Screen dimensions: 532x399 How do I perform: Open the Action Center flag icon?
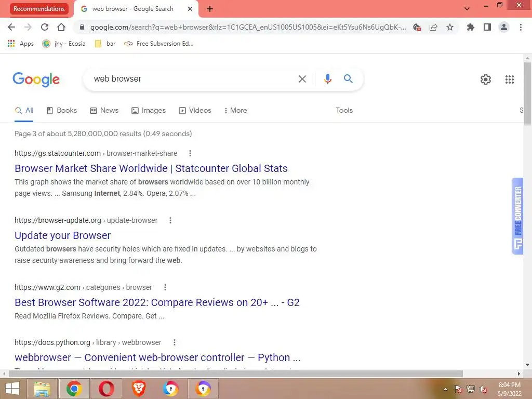pos(458,389)
